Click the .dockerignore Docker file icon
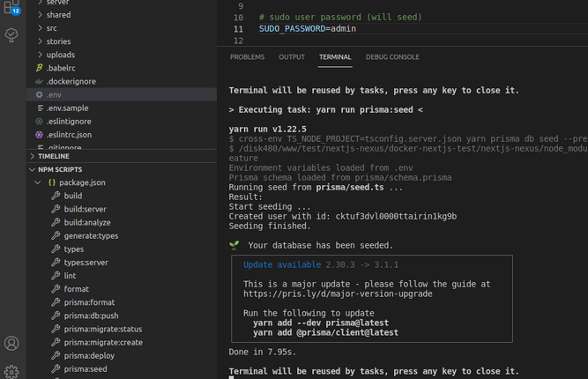Image resolution: width=588 pixels, height=379 pixels. click(39, 81)
